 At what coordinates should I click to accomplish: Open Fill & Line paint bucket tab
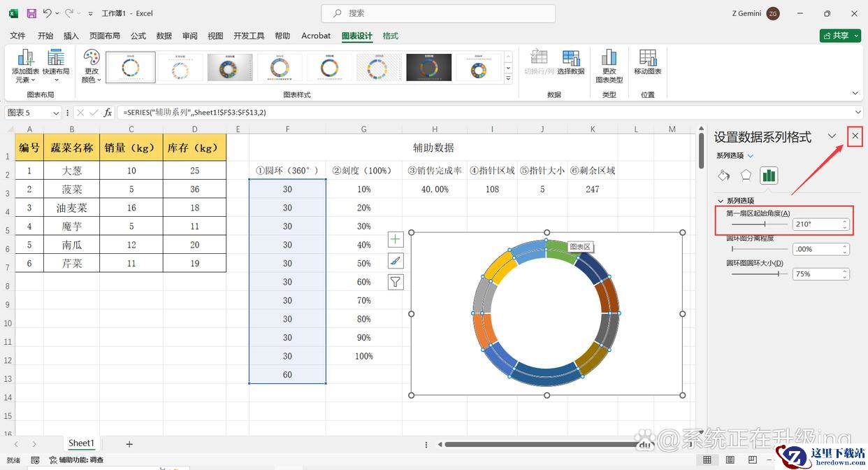pos(724,175)
